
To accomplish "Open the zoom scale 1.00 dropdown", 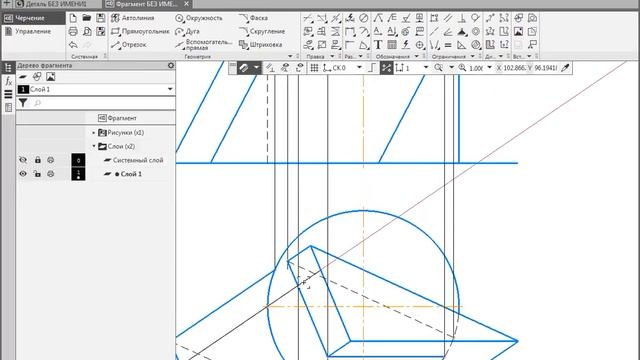I will (x=489, y=68).
